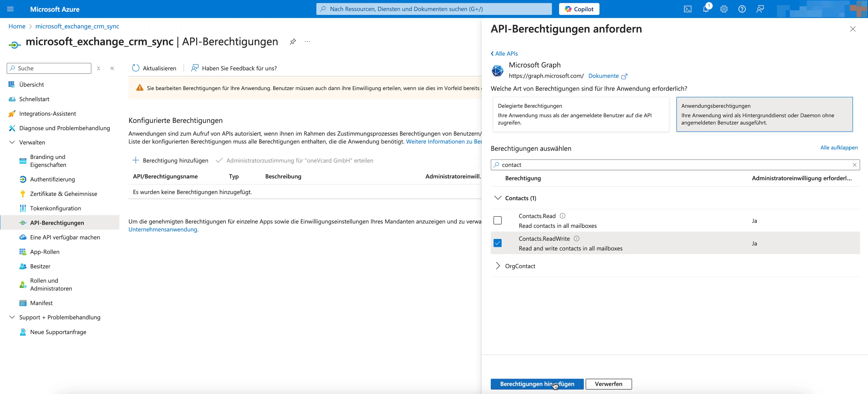
Task: Click the Typ column header
Action: (233, 177)
